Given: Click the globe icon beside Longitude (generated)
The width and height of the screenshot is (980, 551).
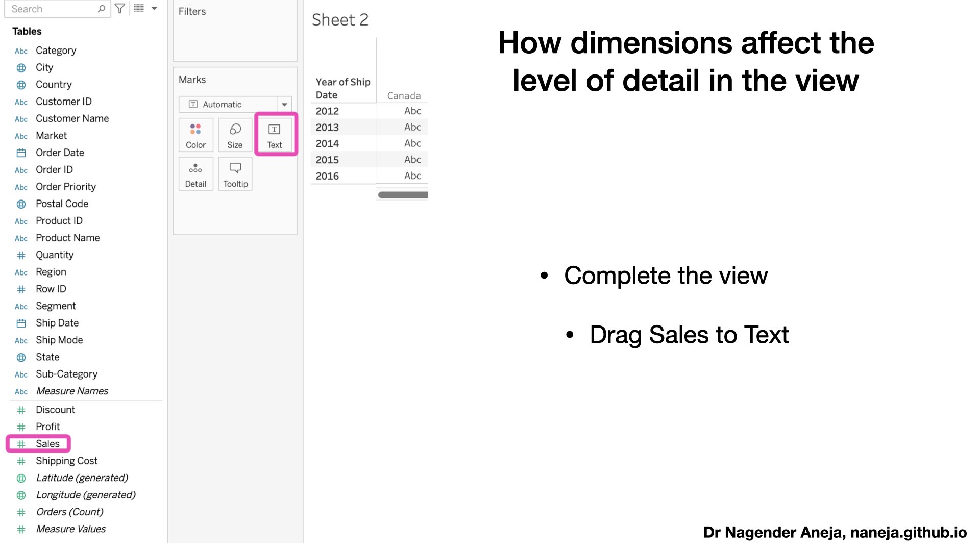Looking at the screenshot, I should 21,495.
